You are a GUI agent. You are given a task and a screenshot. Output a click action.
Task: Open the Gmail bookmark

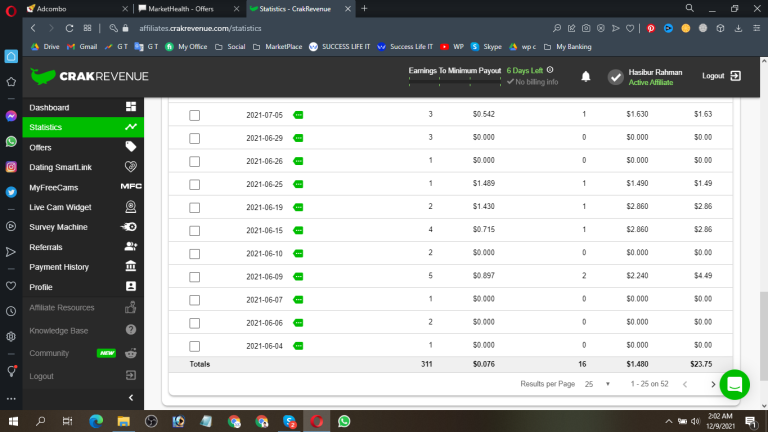(82, 47)
